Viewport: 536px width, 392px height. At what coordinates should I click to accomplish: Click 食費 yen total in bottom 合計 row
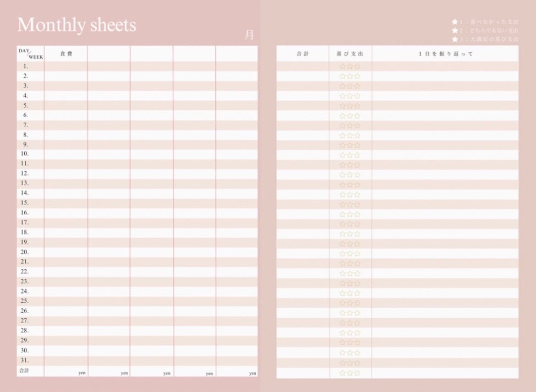(x=66, y=371)
